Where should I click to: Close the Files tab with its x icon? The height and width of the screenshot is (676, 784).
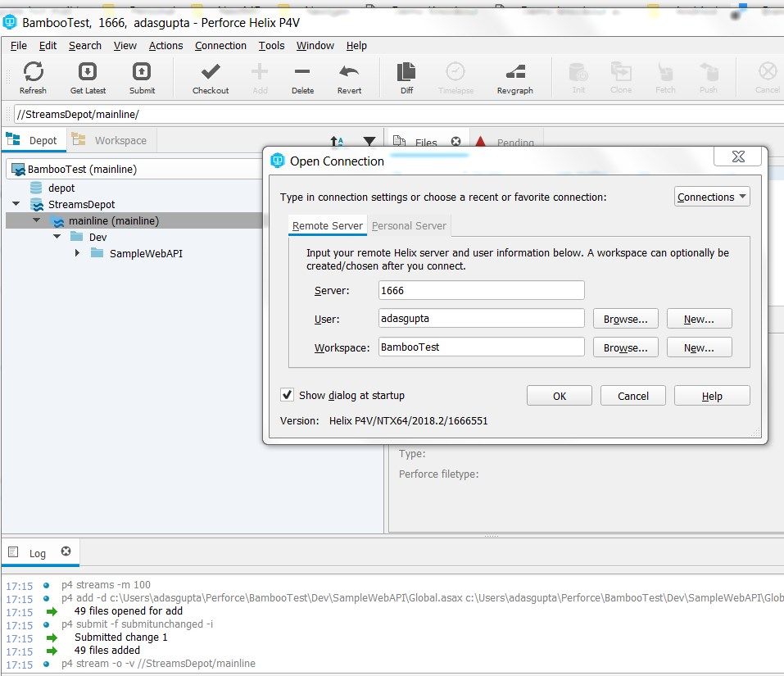click(x=455, y=142)
